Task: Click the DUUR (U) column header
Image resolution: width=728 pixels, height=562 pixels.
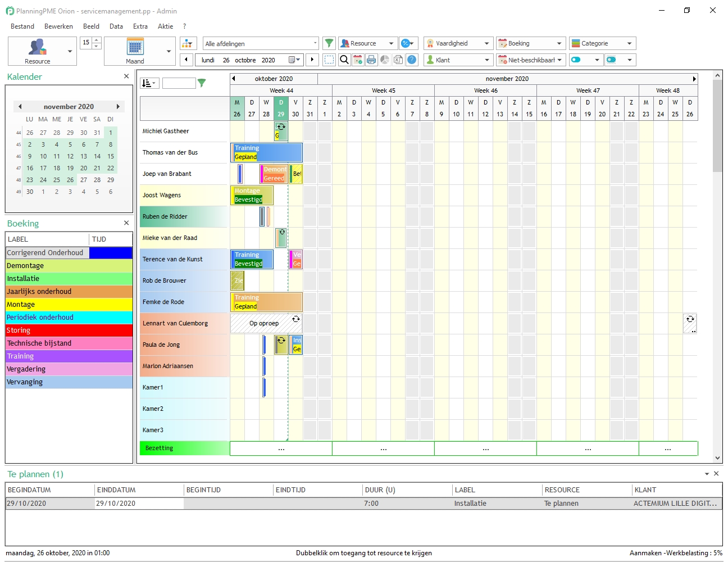Action: [x=408, y=490]
